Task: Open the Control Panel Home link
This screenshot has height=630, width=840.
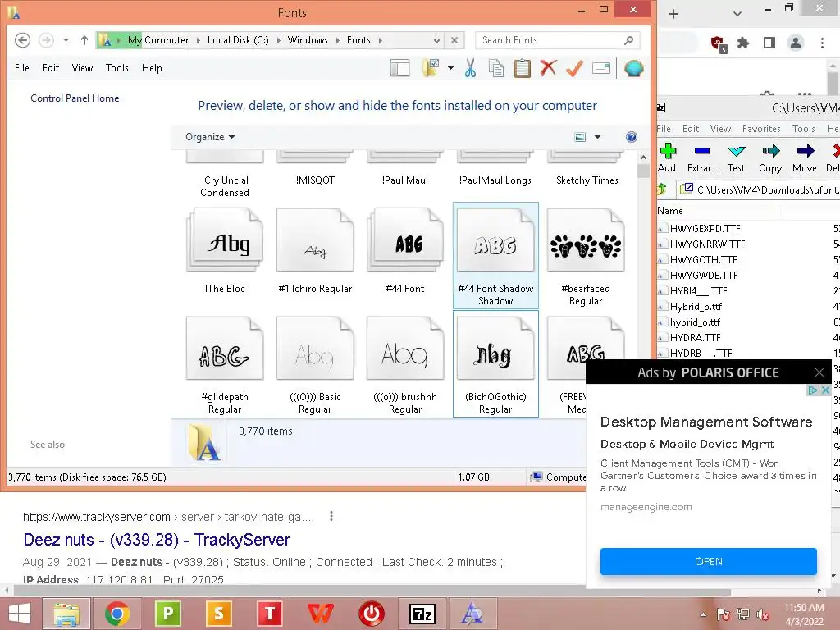Action: 75,98
